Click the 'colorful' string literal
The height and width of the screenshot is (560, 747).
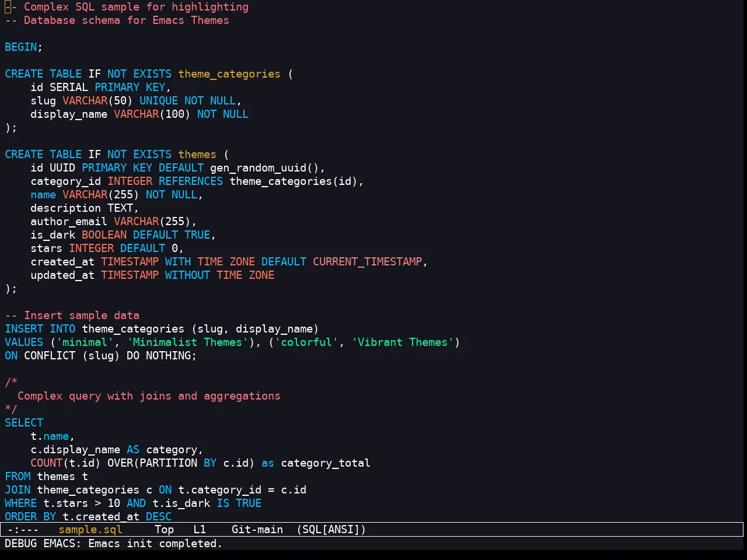(x=306, y=342)
